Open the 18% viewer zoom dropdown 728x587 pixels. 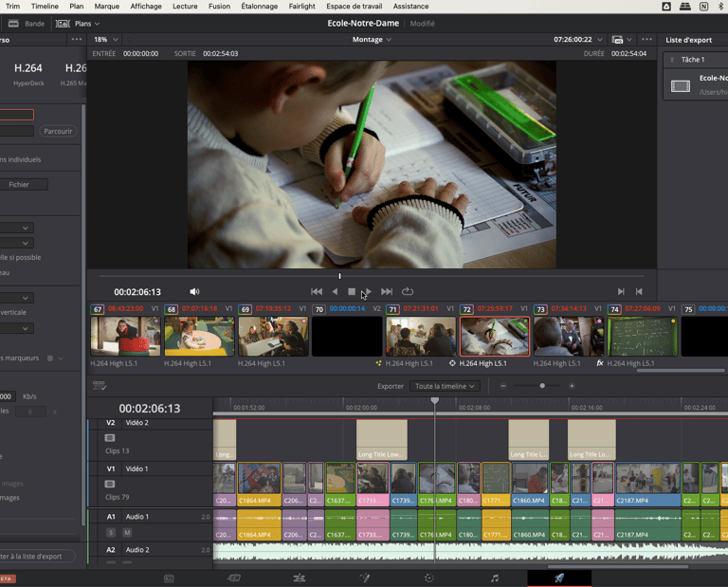tap(106, 40)
